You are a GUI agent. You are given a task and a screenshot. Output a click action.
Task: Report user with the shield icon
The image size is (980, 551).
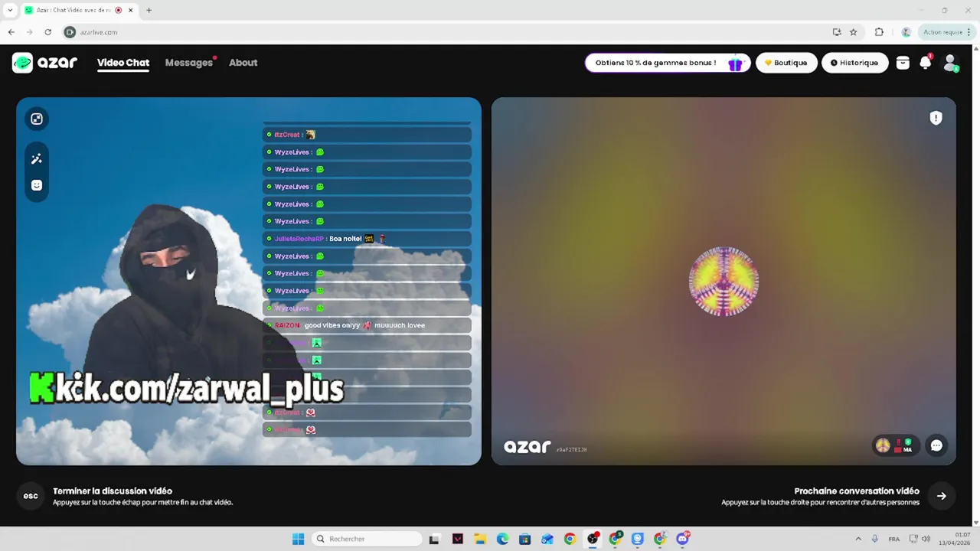(936, 118)
